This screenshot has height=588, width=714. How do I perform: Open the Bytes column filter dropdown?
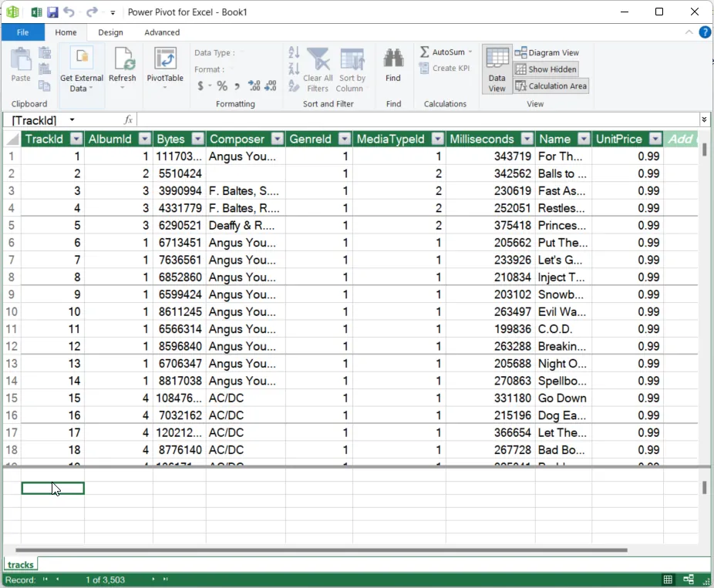click(x=197, y=139)
